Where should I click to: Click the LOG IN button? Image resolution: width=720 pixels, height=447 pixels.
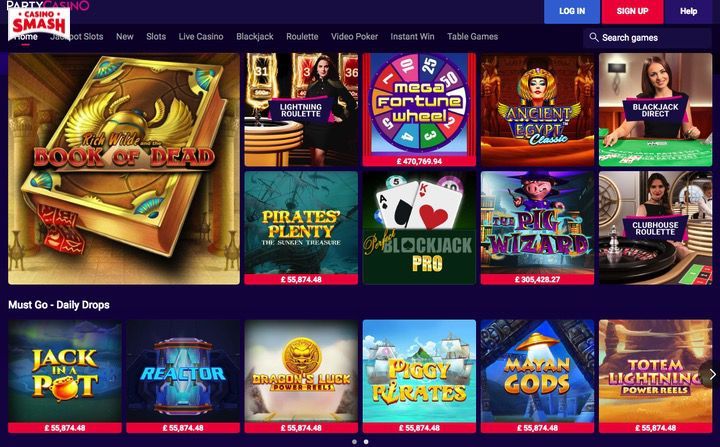click(x=572, y=11)
